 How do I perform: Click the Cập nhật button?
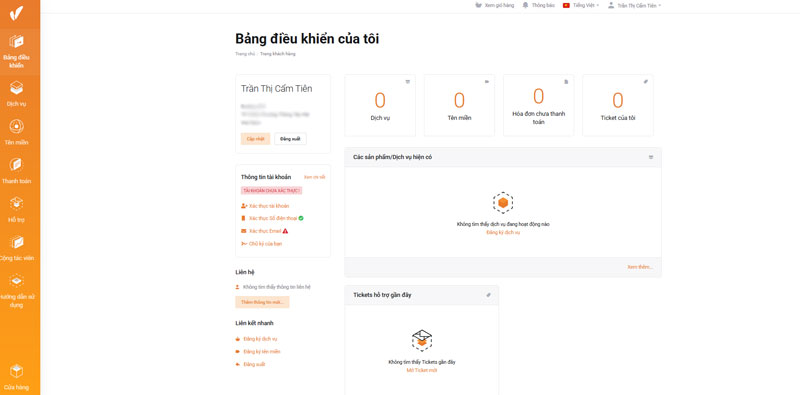(x=256, y=139)
